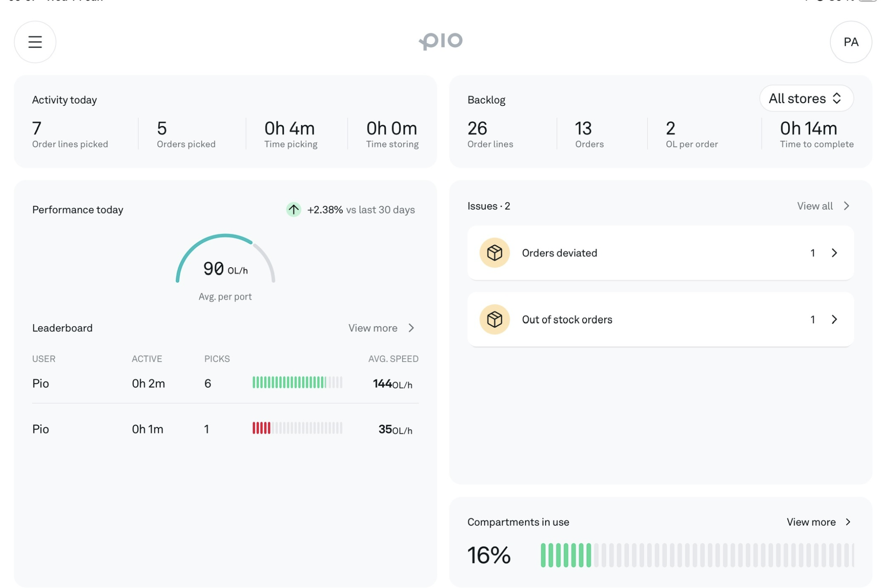Expand Leaderboard via View more
Viewport: 888px width, 588px height.
point(381,328)
